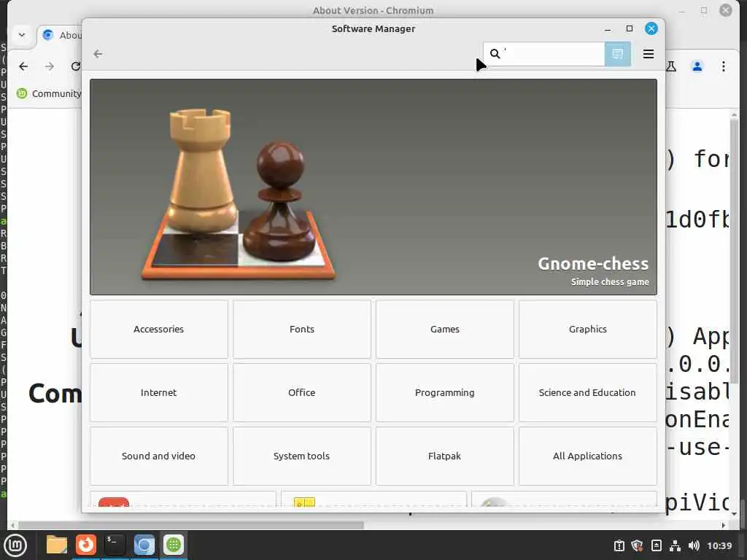The image size is (747, 560).
Task: Open the Linux Mint start menu
Action: [x=15, y=545]
